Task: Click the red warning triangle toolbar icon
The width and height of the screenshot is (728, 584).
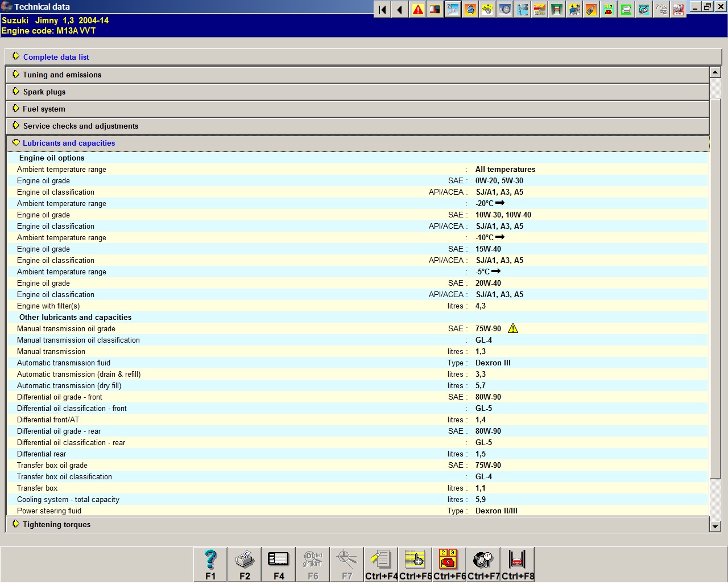Action: click(x=418, y=10)
